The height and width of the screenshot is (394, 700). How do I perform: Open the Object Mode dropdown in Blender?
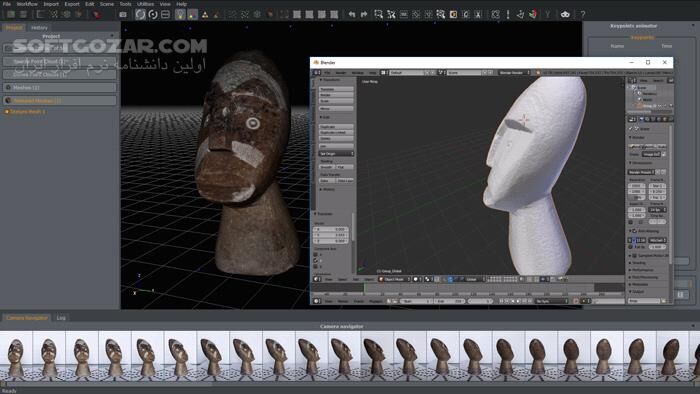(x=394, y=279)
